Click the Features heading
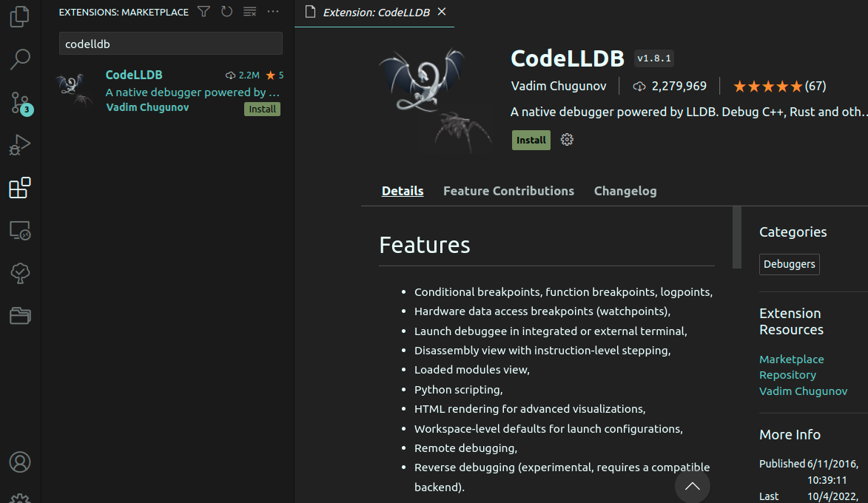 [425, 245]
